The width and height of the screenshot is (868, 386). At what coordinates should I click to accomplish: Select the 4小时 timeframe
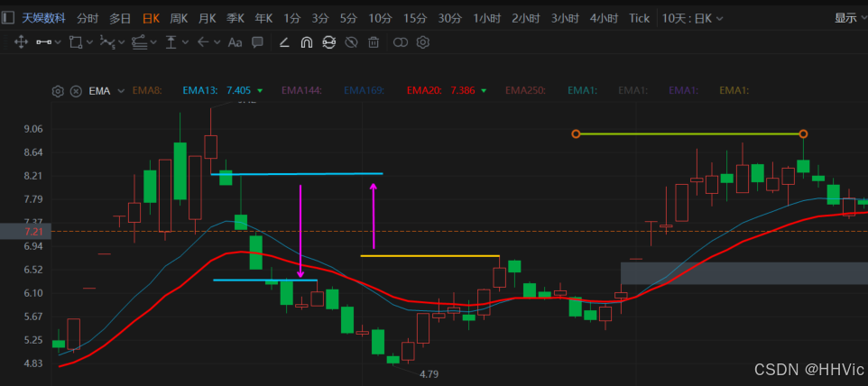tap(604, 19)
